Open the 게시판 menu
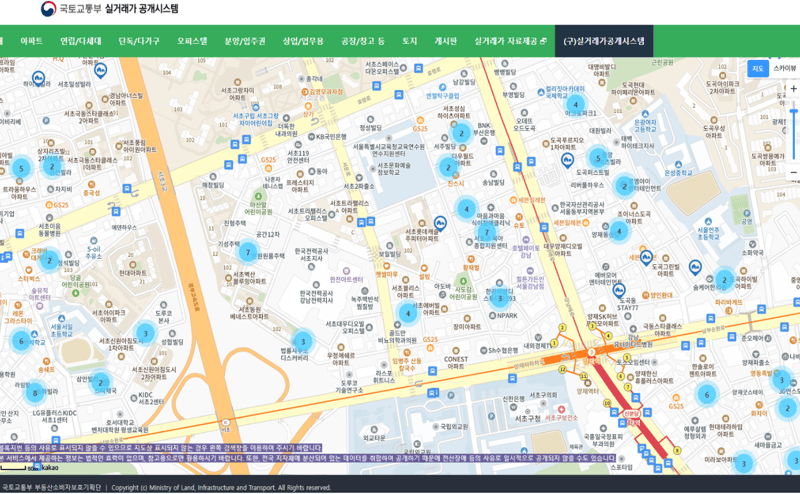Image resolution: width=800 pixels, height=494 pixels. [x=445, y=41]
